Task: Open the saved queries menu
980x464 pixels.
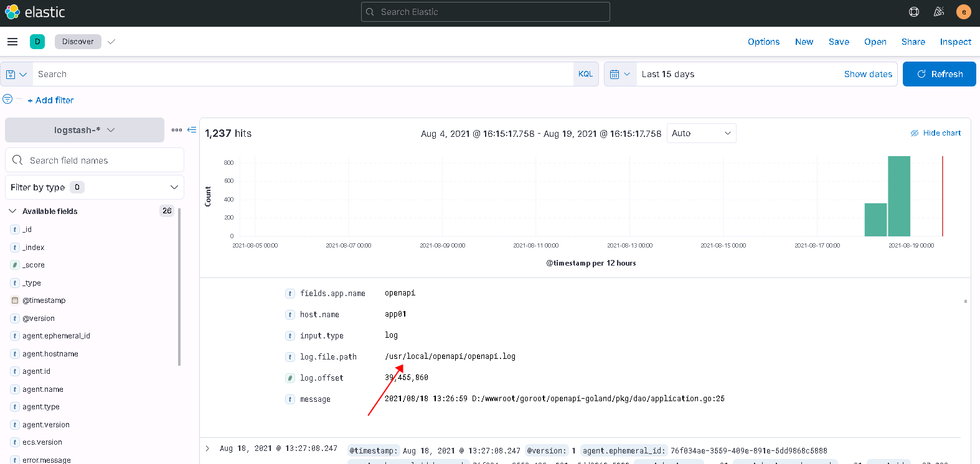Action: pyautogui.click(x=16, y=74)
